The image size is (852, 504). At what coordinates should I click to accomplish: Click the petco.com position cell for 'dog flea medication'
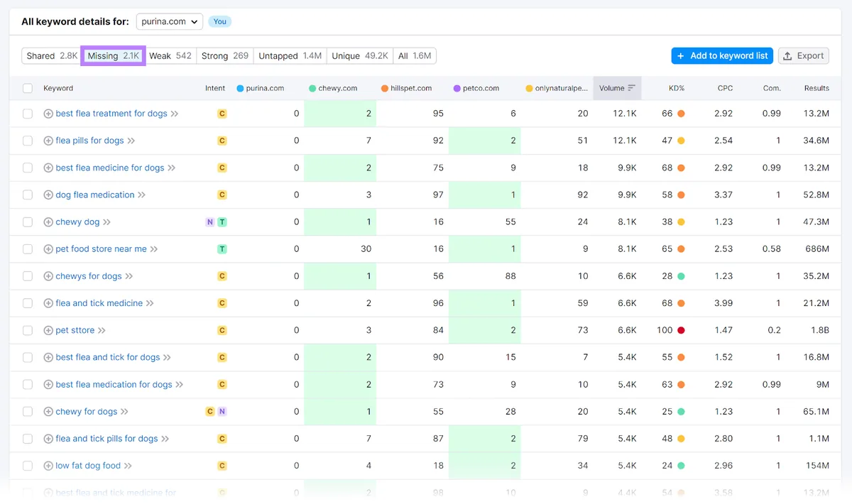coord(485,195)
